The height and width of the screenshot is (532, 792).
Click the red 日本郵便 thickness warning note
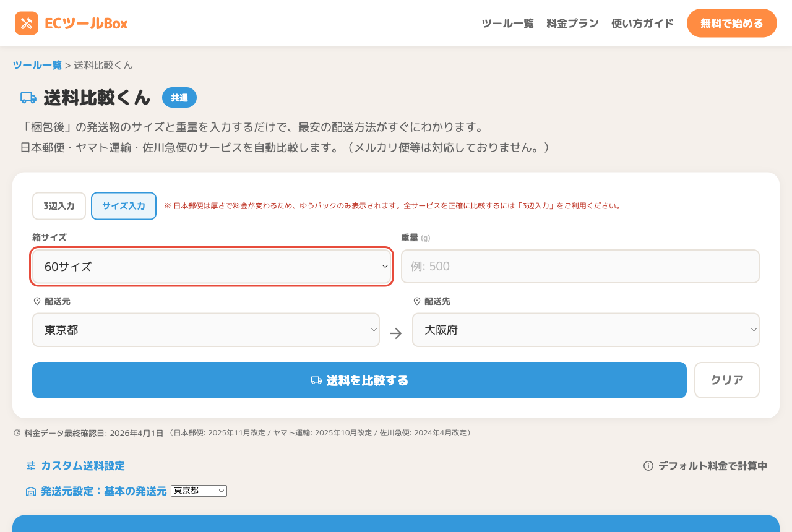pos(392,206)
